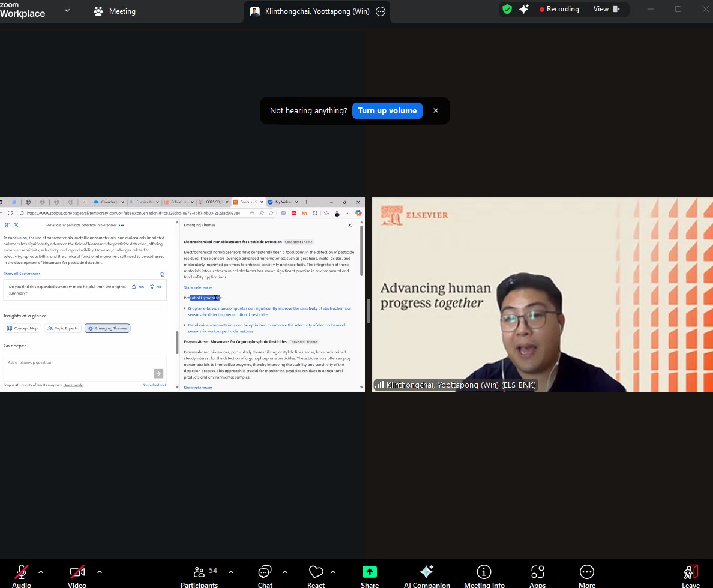Expand audio options arrow next to Audio

click(x=41, y=572)
